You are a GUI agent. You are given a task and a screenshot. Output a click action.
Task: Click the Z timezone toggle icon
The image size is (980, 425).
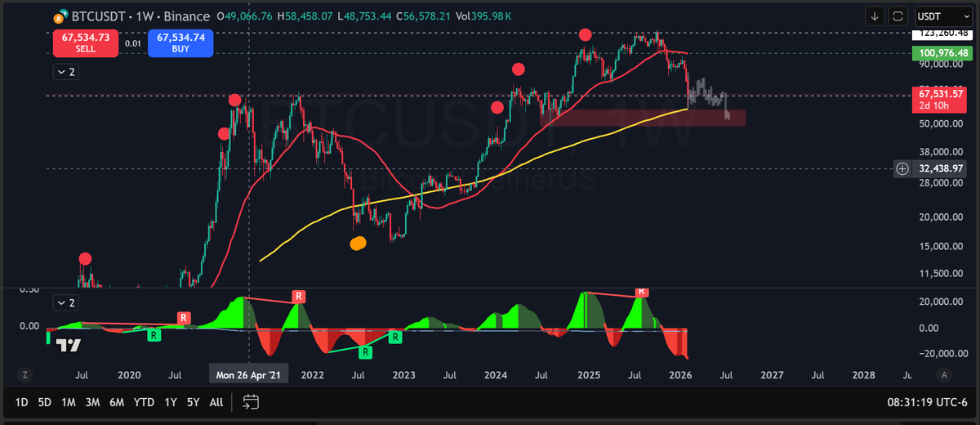(x=25, y=375)
